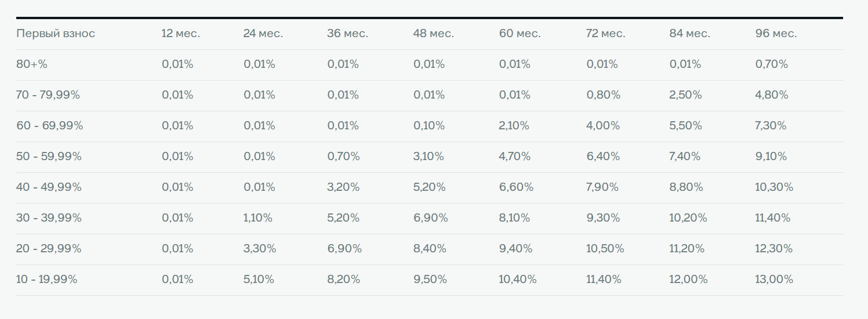Click the 13,00% rate cell

(774, 280)
